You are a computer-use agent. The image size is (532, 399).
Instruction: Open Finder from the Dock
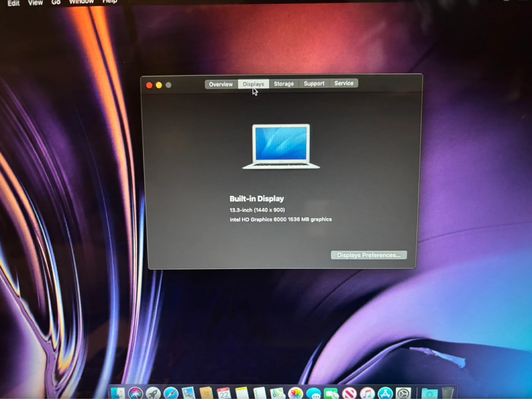click(x=118, y=393)
